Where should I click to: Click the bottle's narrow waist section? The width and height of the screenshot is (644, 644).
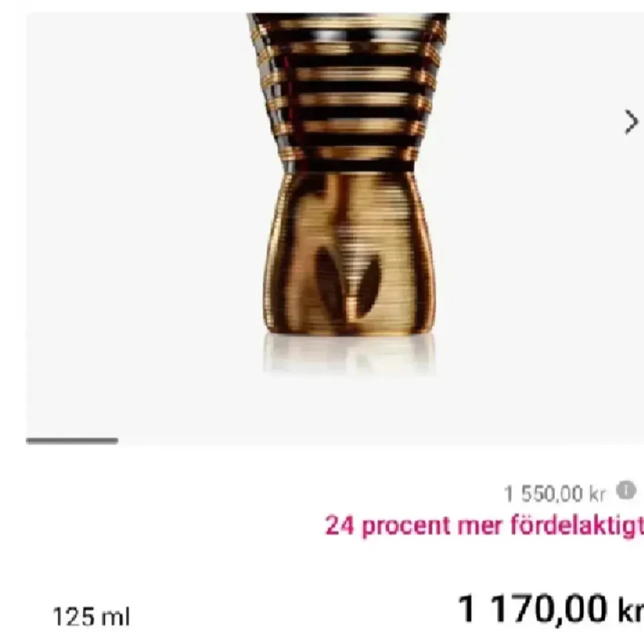[348, 167]
